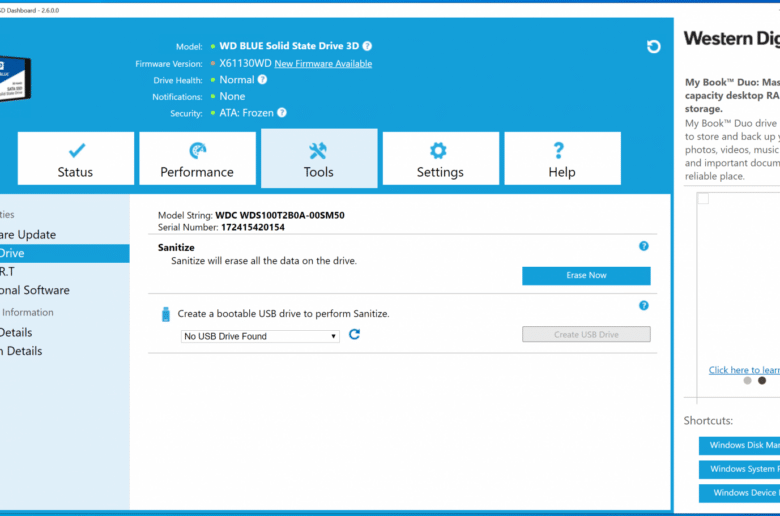Select the second dark carousel dot

coord(762,381)
